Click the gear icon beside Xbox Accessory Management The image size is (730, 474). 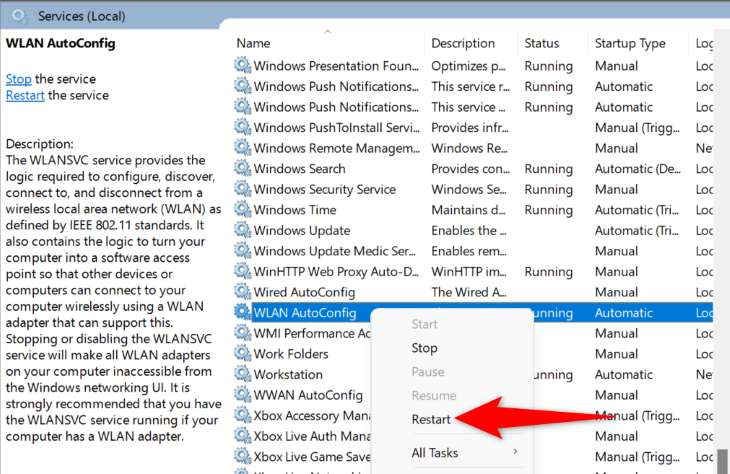(243, 415)
